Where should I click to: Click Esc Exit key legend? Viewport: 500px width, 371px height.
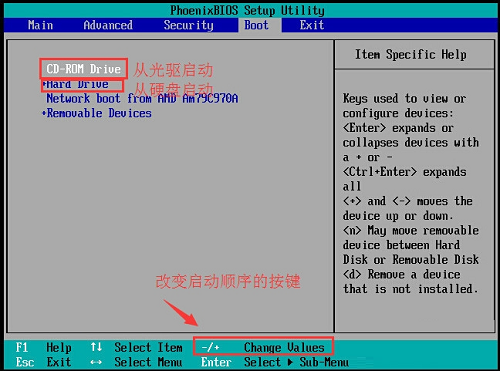(43, 362)
